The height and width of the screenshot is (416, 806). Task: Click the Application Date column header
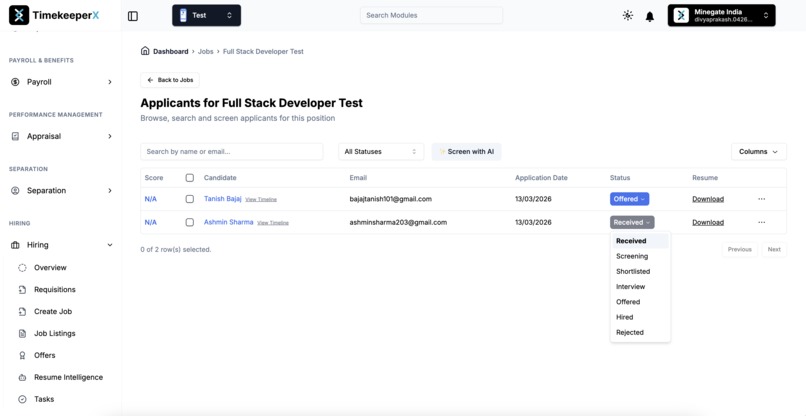(x=541, y=178)
